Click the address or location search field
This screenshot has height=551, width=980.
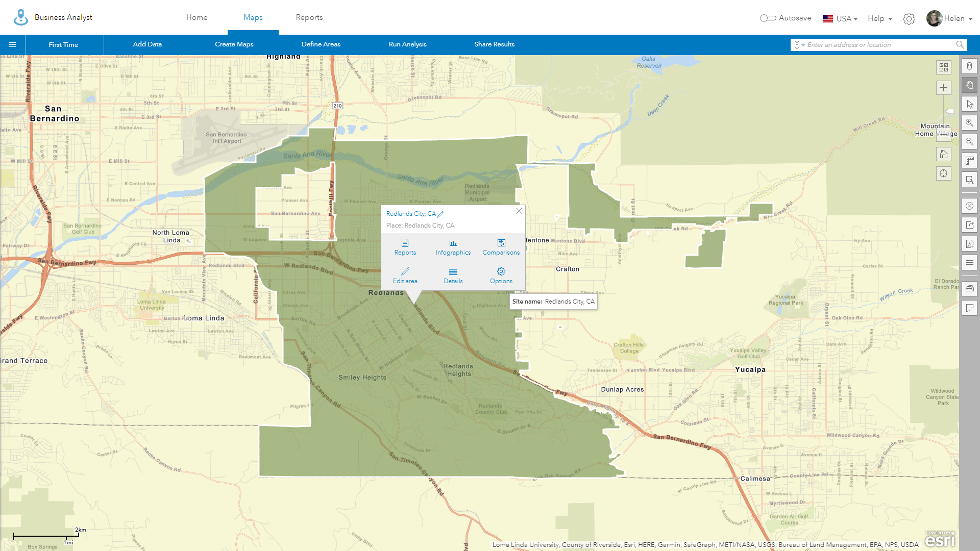(x=878, y=45)
